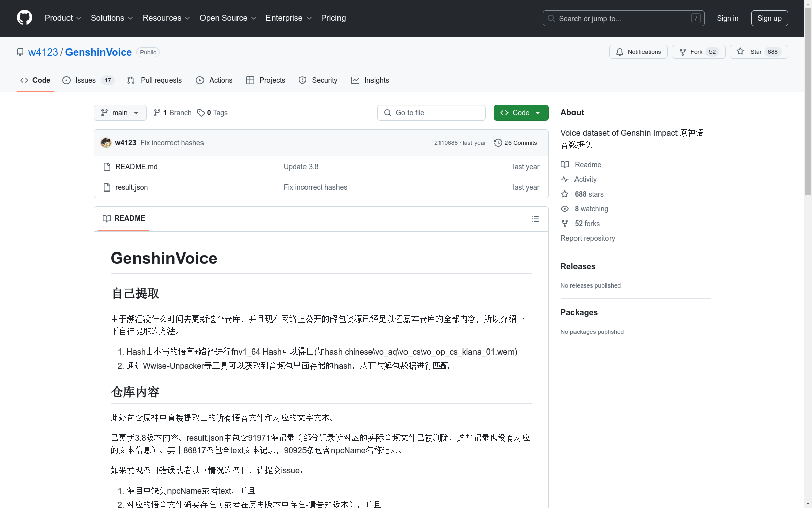The width and height of the screenshot is (812, 508).
Task: Open the GenshinVoice repository title link
Action: 98,52
